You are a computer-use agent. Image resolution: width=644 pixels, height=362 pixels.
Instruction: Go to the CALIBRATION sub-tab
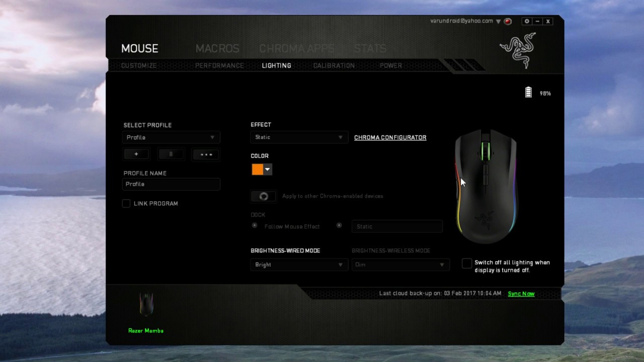point(334,65)
